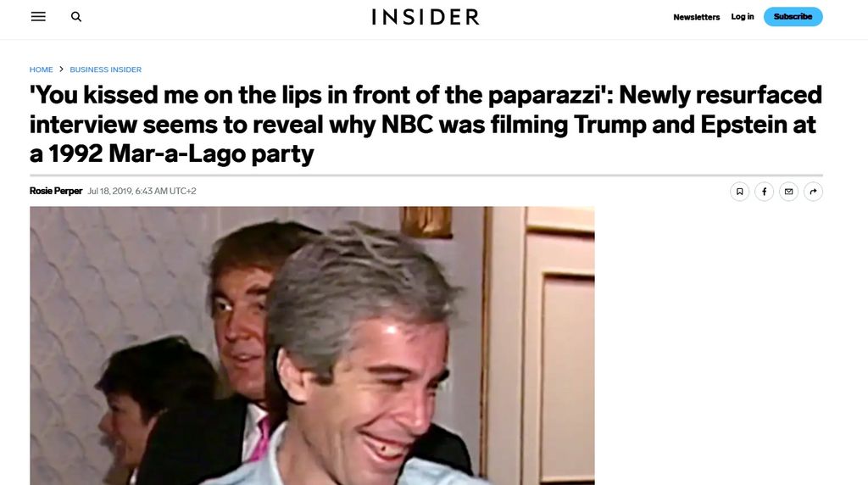The height and width of the screenshot is (485, 868).
Task: Share the article on Facebook
Action: 764,192
